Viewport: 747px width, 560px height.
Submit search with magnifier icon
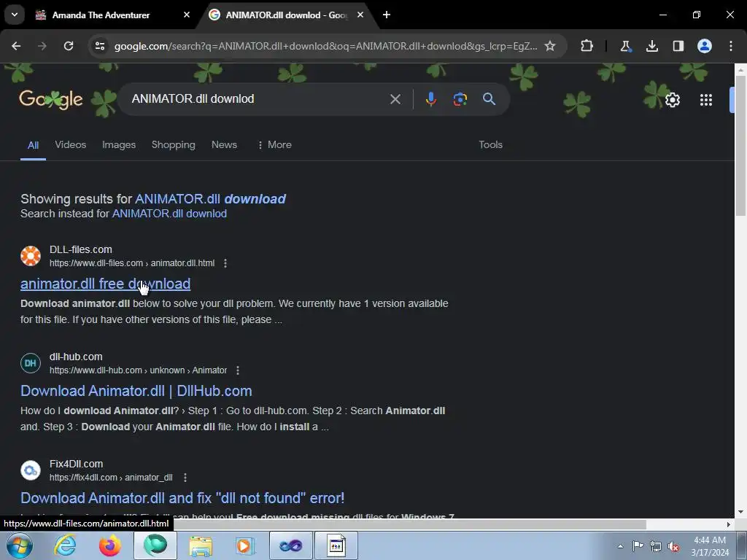click(x=489, y=99)
